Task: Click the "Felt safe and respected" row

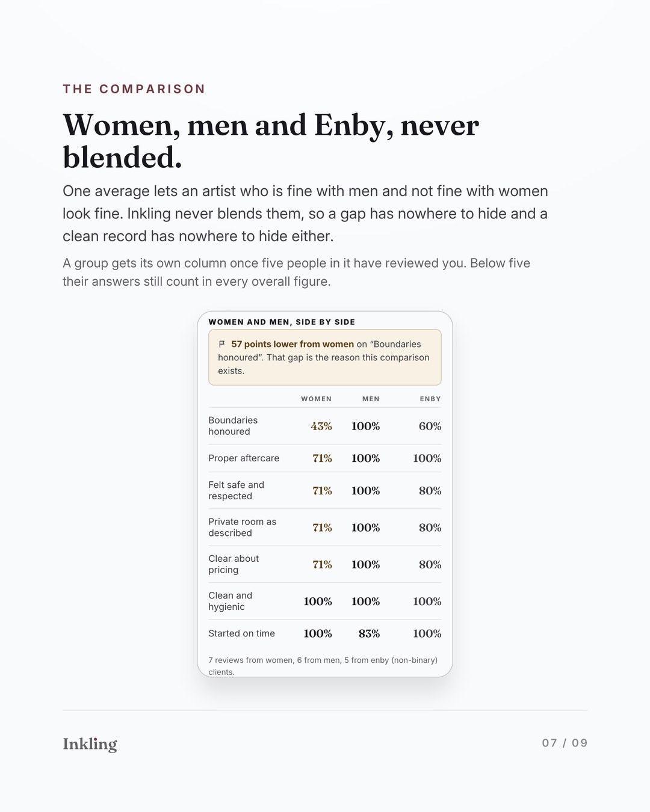Action: tap(325, 490)
